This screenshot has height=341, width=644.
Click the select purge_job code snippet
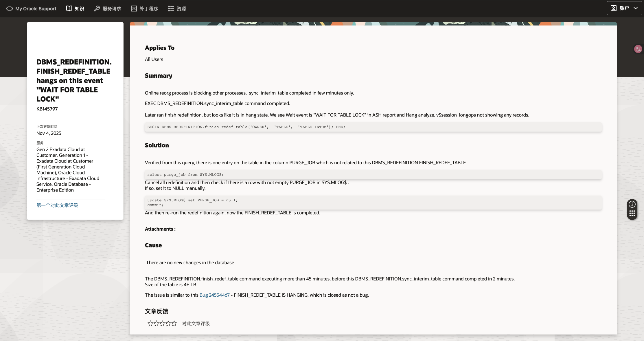click(x=373, y=175)
